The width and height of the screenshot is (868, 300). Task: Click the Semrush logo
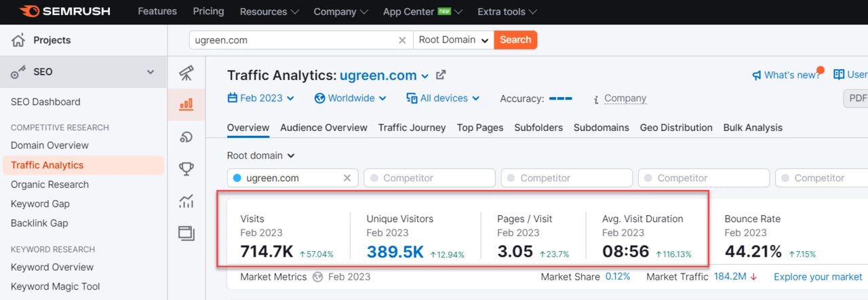(x=64, y=12)
